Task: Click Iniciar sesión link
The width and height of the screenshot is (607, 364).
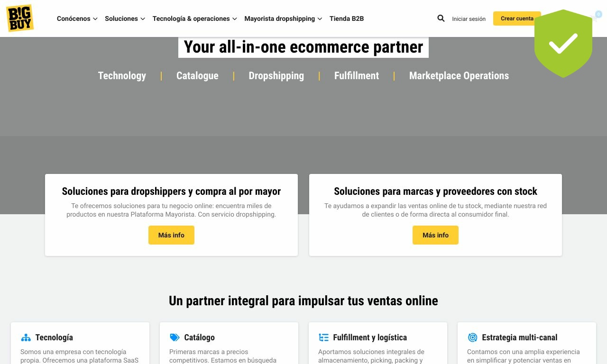Action: pos(469,19)
